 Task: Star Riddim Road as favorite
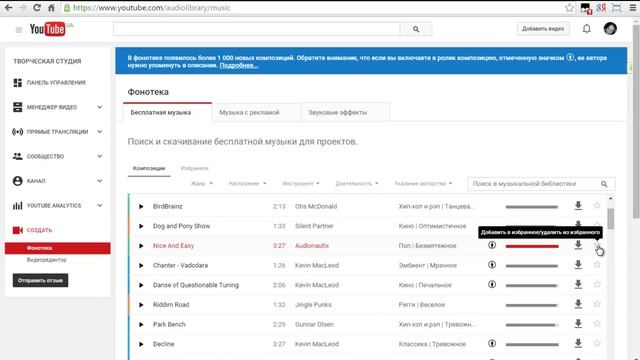pyautogui.click(x=597, y=304)
